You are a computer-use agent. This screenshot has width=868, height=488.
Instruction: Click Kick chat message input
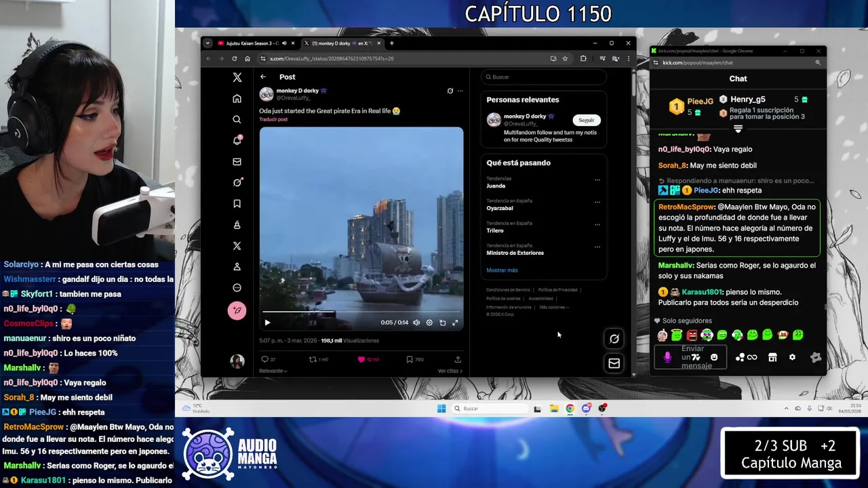point(690,357)
